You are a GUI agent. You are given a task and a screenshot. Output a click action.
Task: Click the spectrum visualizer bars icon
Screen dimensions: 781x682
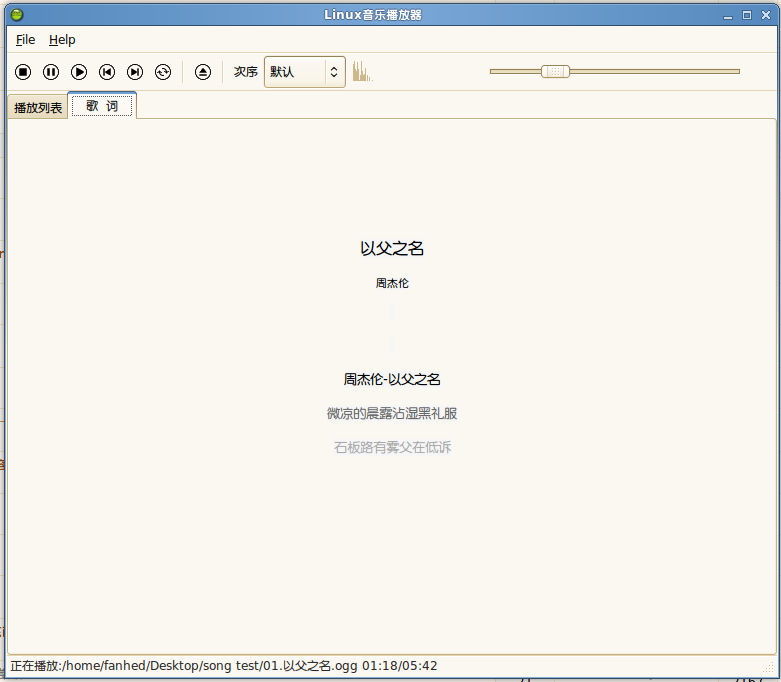click(x=362, y=71)
